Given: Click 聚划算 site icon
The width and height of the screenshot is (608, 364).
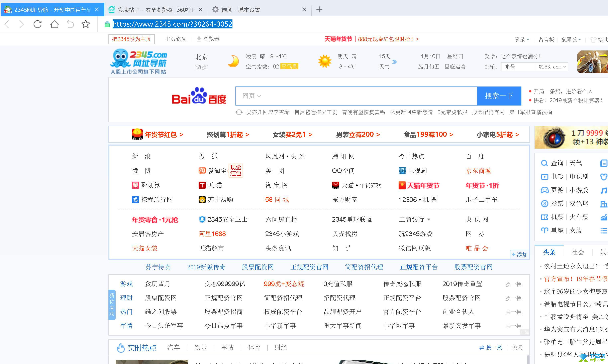Looking at the screenshot, I should 135,185.
